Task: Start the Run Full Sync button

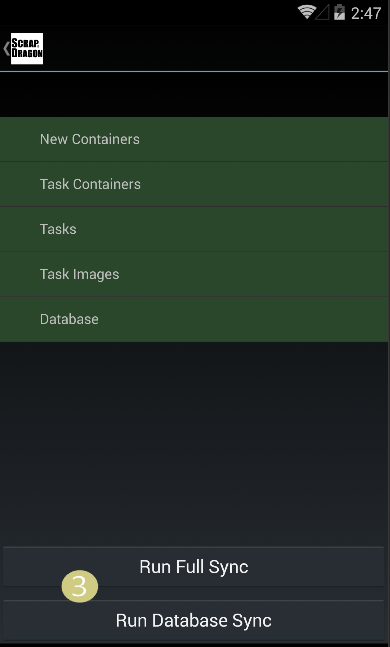Action: point(194,567)
